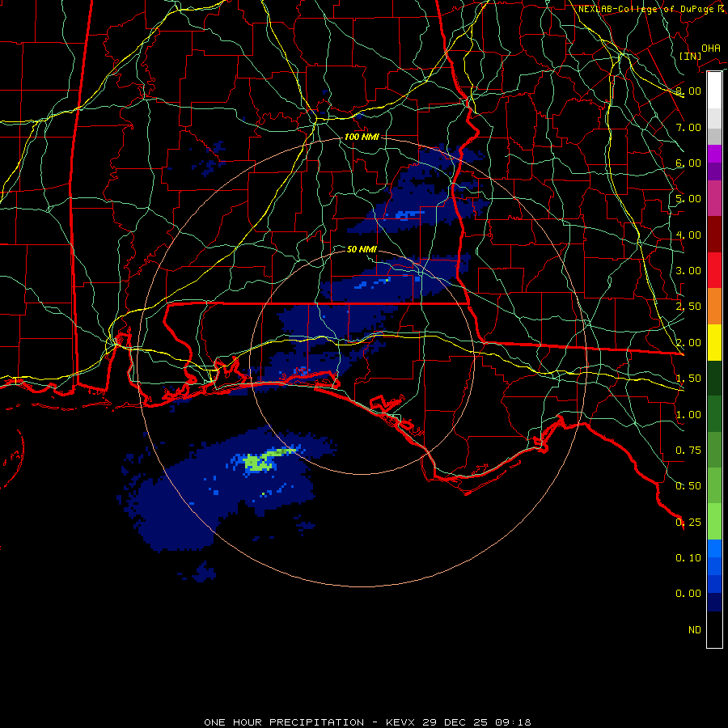The width and height of the screenshot is (728, 728).
Task: Click the KEVX radar site identifier
Action: click(401, 722)
